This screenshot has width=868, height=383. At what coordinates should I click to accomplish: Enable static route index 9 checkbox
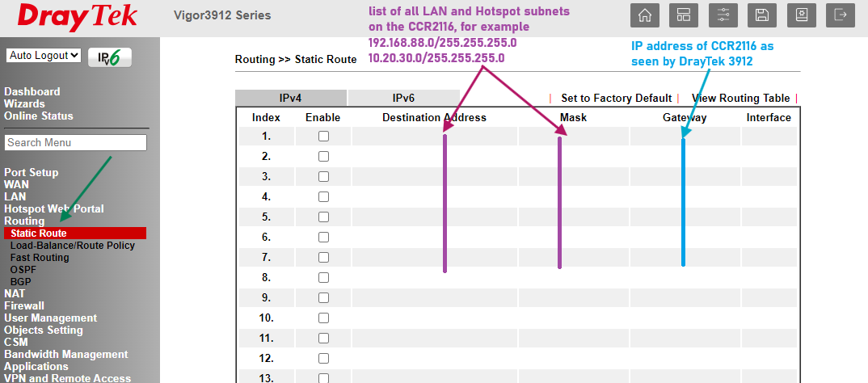(324, 298)
